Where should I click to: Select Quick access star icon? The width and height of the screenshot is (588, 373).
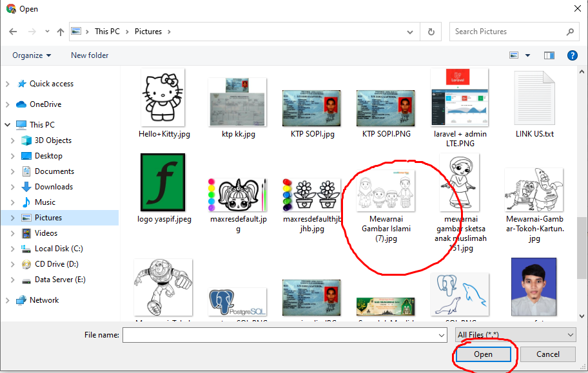pos(22,84)
